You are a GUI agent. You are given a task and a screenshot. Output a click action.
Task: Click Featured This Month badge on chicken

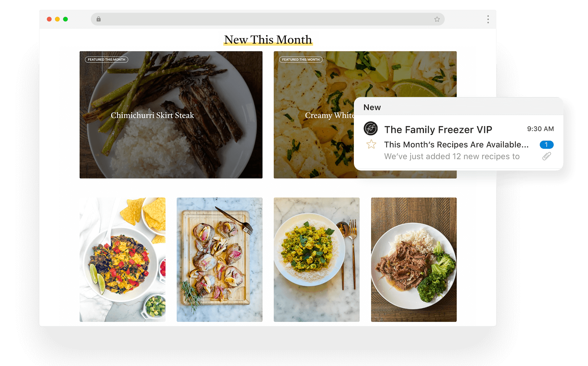(x=301, y=59)
